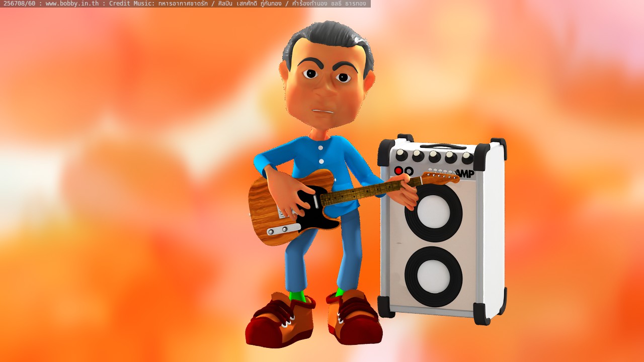The height and width of the screenshot is (362, 644).
Task: Click the www.bobby.in.th address in caption
Action: coord(72,4)
